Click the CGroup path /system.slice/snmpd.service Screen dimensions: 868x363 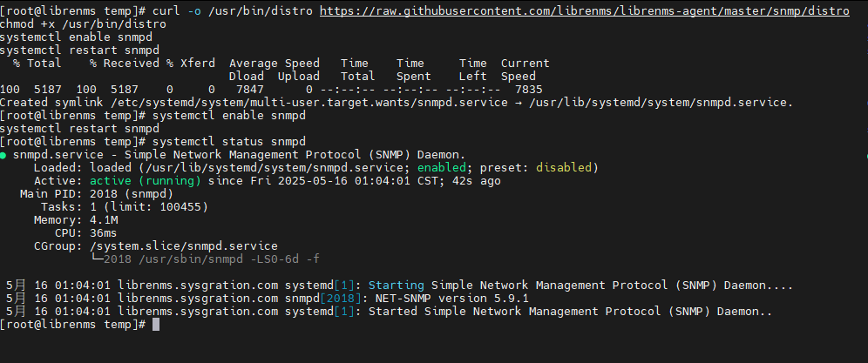pyautogui.click(x=184, y=246)
